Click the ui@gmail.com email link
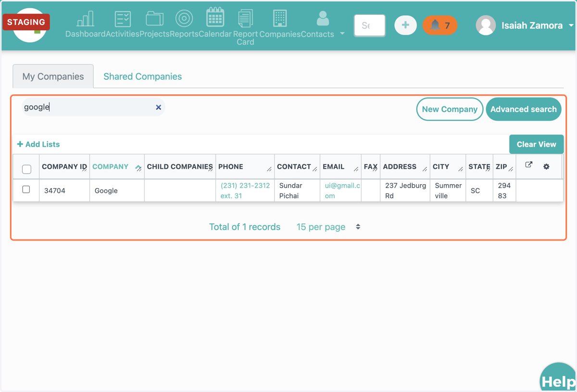 pyautogui.click(x=342, y=190)
